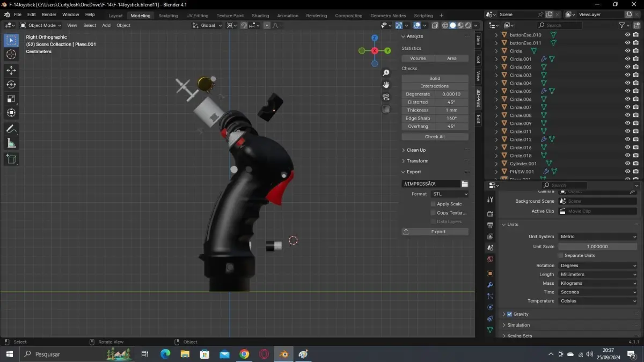Click the Unit Scale 1.000000 field

tap(598, 247)
